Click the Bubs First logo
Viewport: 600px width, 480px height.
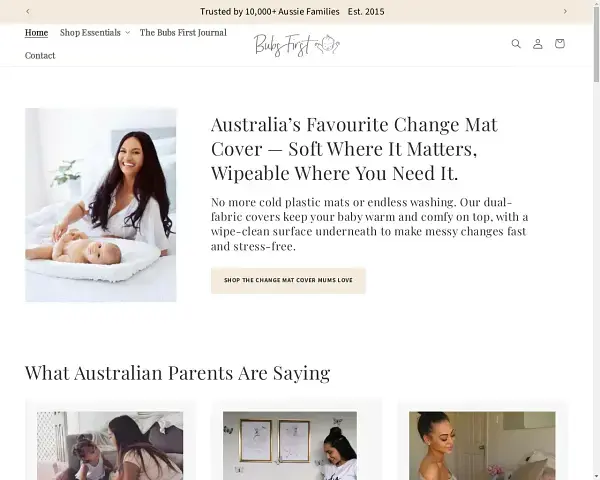coord(297,45)
